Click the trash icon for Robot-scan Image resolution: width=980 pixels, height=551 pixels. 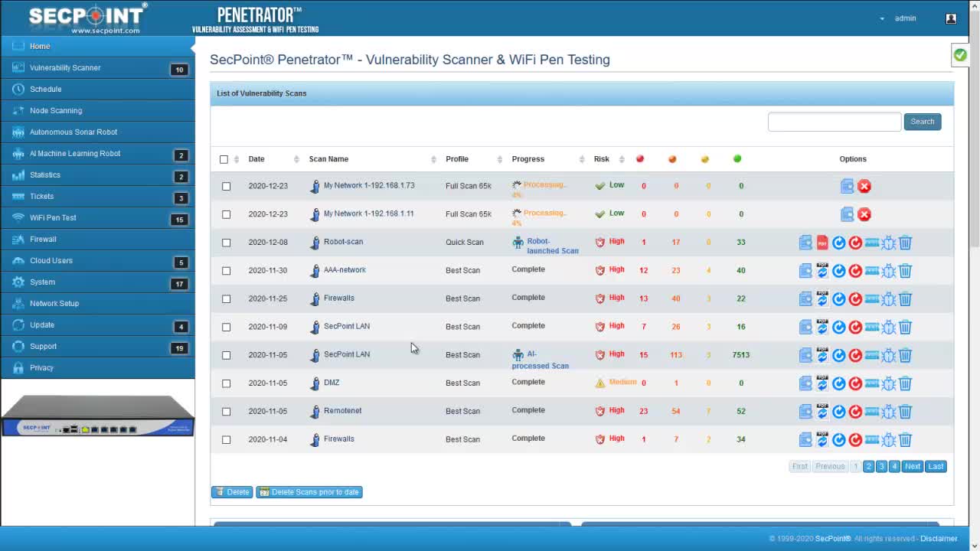905,243
